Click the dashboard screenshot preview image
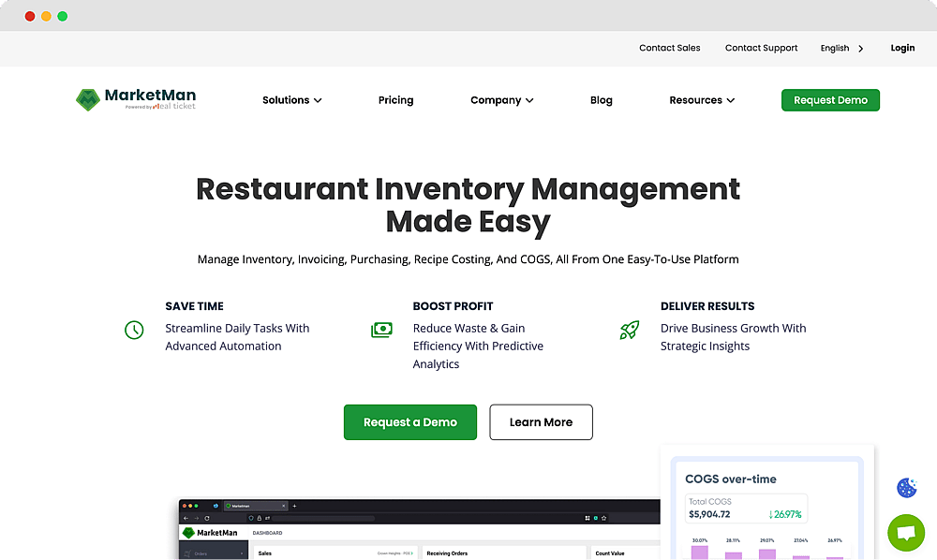The height and width of the screenshot is (560, 937). [420, 529]
